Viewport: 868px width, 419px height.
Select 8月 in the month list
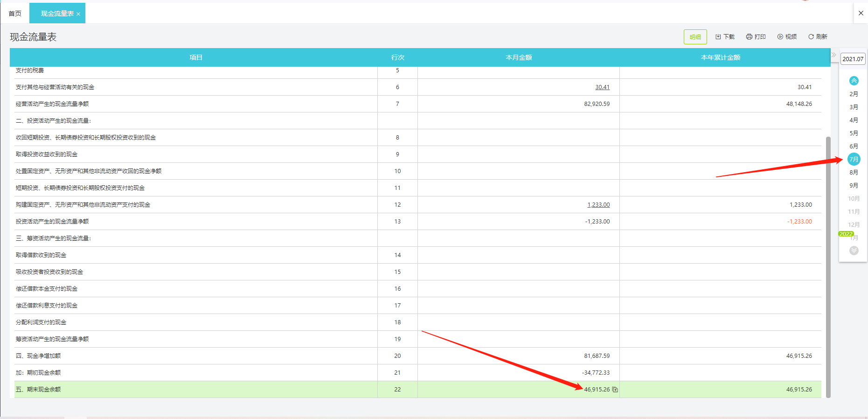[854, 172]
